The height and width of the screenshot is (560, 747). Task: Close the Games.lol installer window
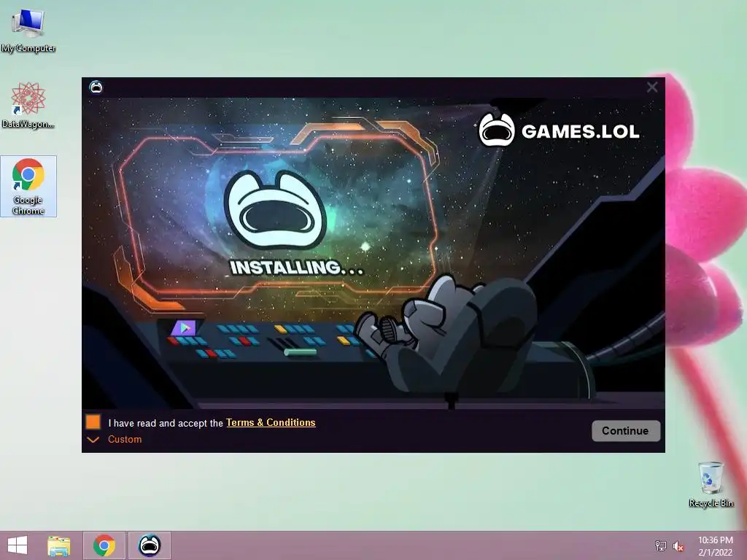point(651,87)
